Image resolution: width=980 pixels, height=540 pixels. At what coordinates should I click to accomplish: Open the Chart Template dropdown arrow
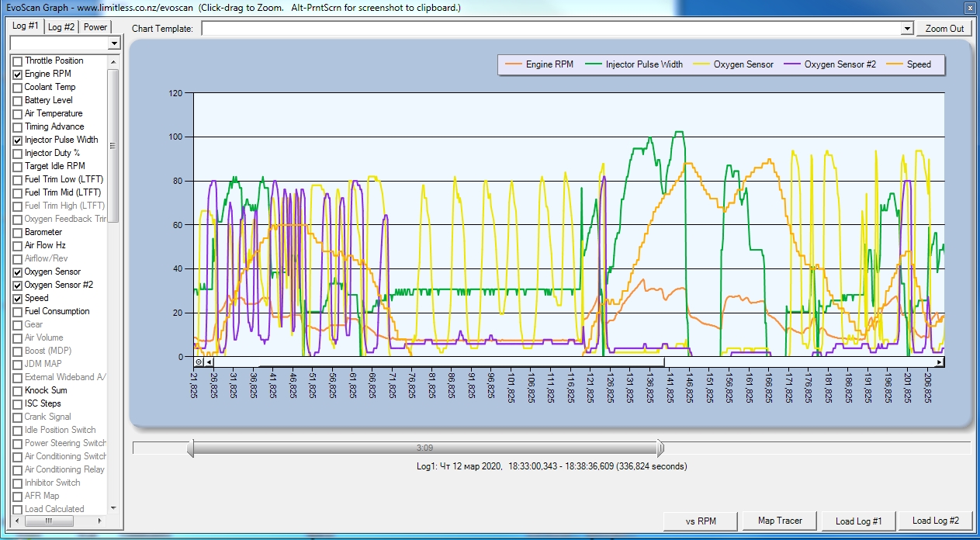(x=907, y=29)
